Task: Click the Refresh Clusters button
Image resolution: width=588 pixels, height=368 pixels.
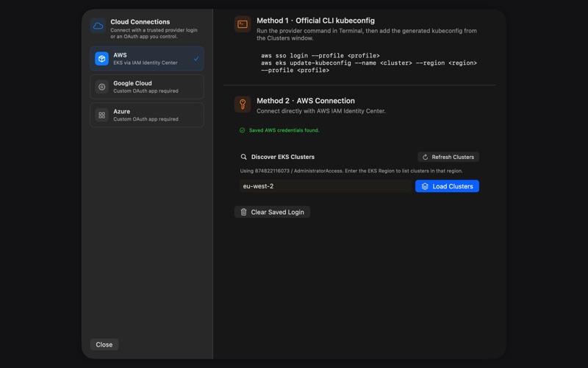Action: pos(448,157)
